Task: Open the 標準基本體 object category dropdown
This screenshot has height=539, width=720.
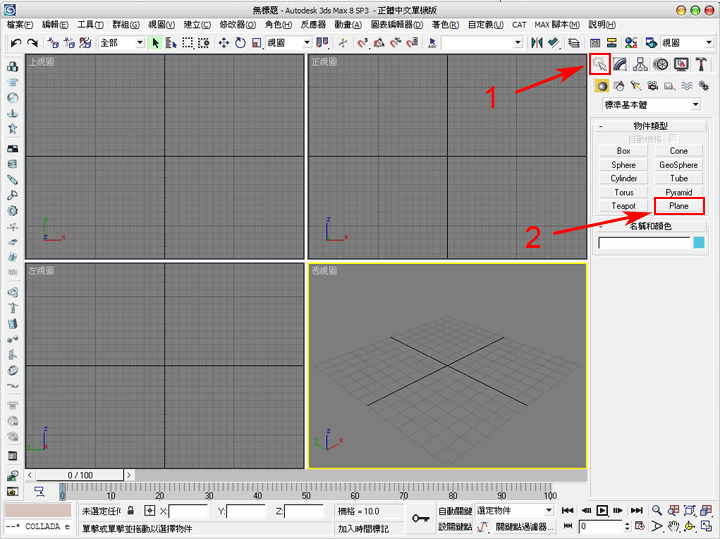Action: (x=652, y=105)
